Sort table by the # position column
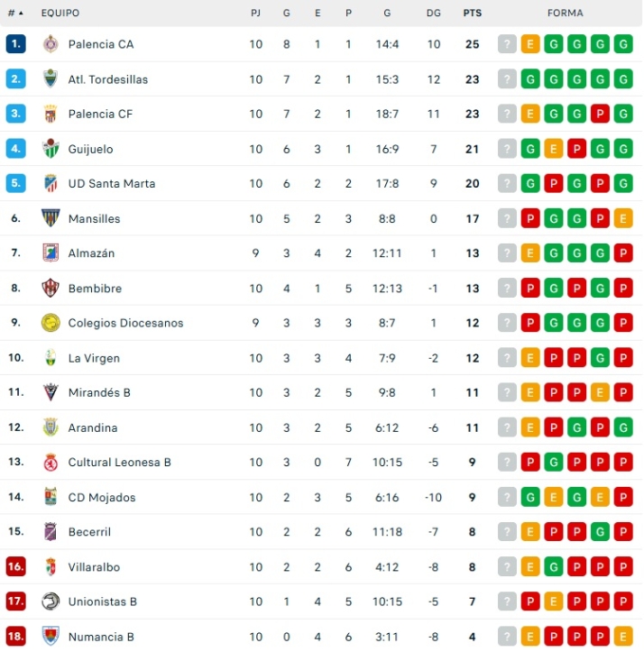The image size is (644, 652). click(x=14, y=14)
